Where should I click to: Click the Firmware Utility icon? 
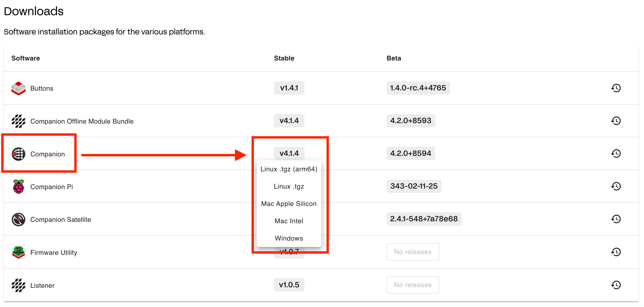[19, 252]
